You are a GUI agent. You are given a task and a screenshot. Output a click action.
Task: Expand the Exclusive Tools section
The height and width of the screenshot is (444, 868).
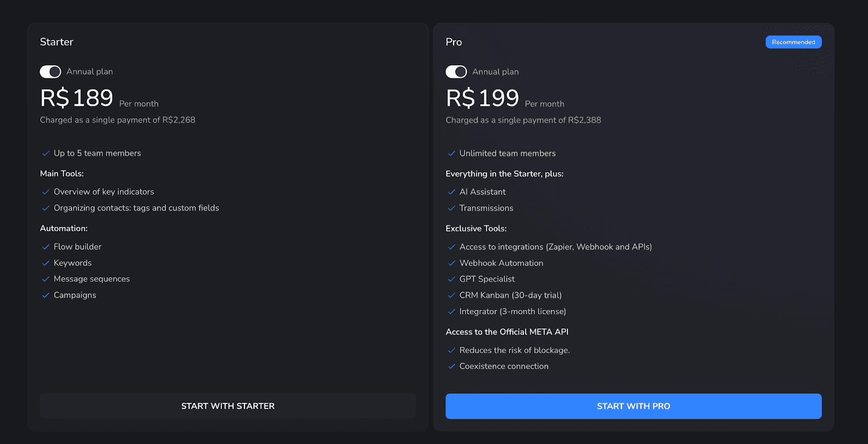pyautogui.click(x=476, y=229)
